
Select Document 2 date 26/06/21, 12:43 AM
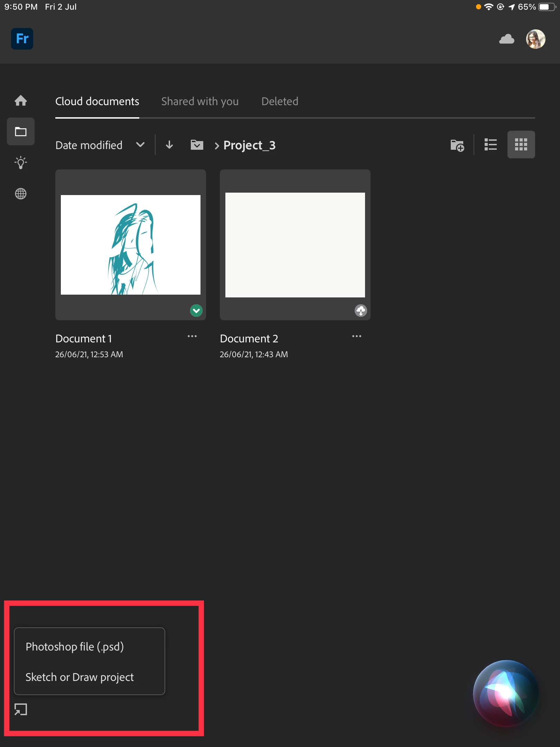click(254, 354)
